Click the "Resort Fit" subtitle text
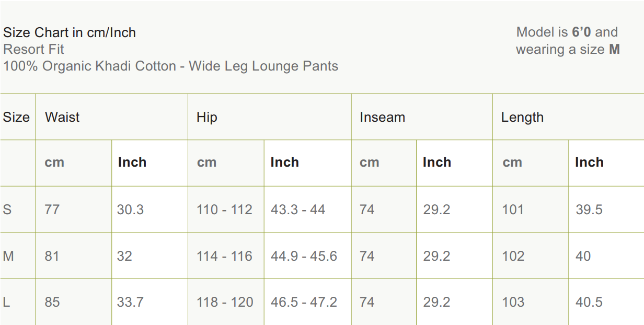 [x=34, y=49]
